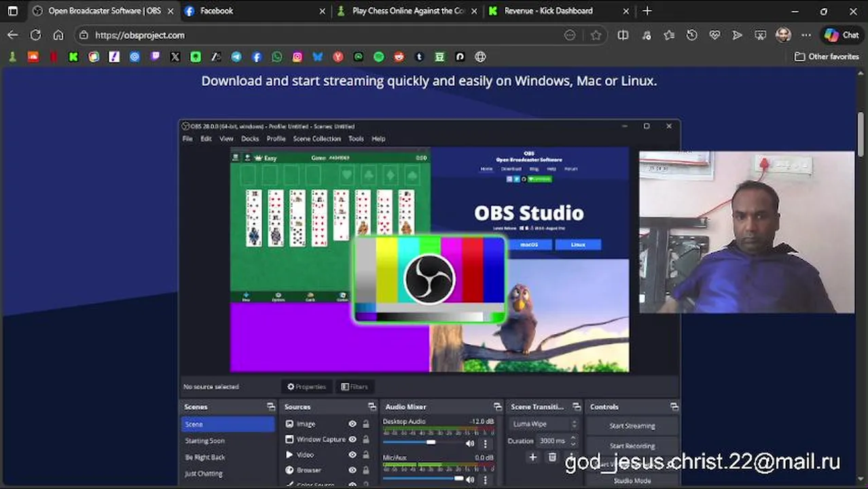Switch to the Play Chess Online tab
This screenshot has width=868, height=489.
click(407, 11)
